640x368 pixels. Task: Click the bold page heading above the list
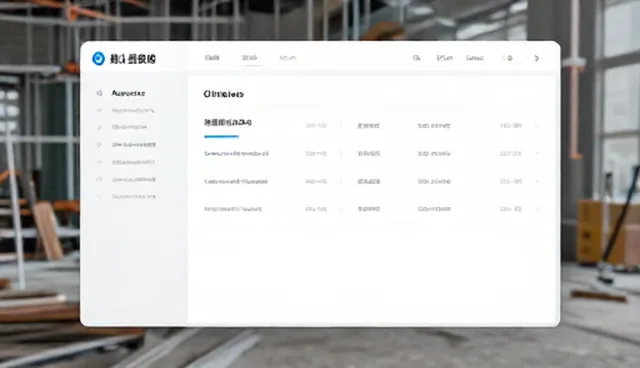pos(224,94)
